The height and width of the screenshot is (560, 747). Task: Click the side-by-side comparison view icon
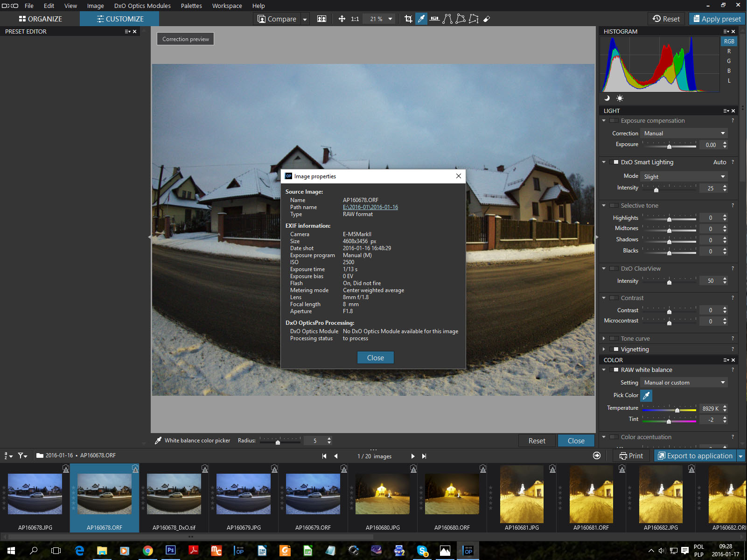tap(321, 19)
